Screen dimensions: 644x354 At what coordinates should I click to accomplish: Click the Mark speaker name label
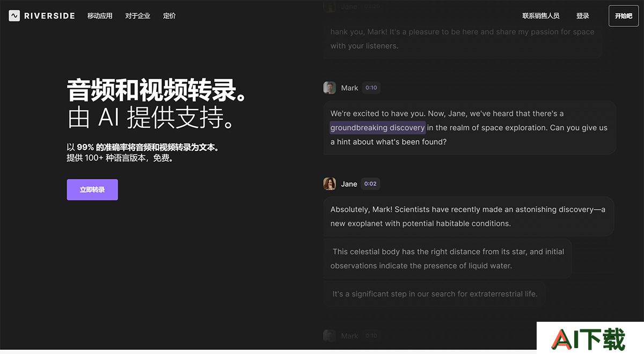[349, 88]
